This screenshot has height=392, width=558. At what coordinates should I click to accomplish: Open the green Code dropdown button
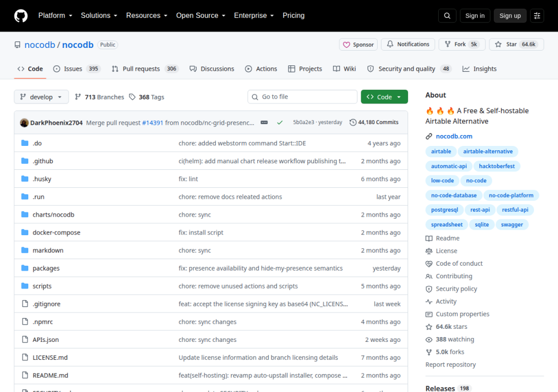coord(384,97)
